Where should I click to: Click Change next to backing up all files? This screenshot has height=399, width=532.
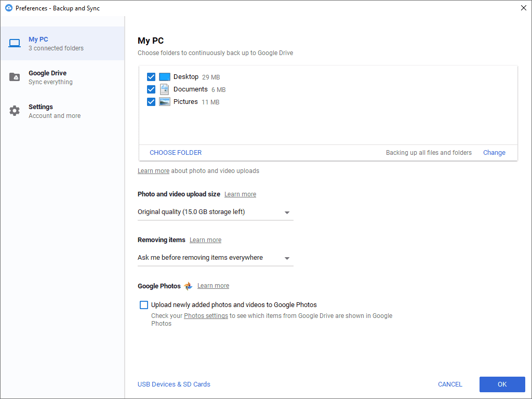(495, 153)
